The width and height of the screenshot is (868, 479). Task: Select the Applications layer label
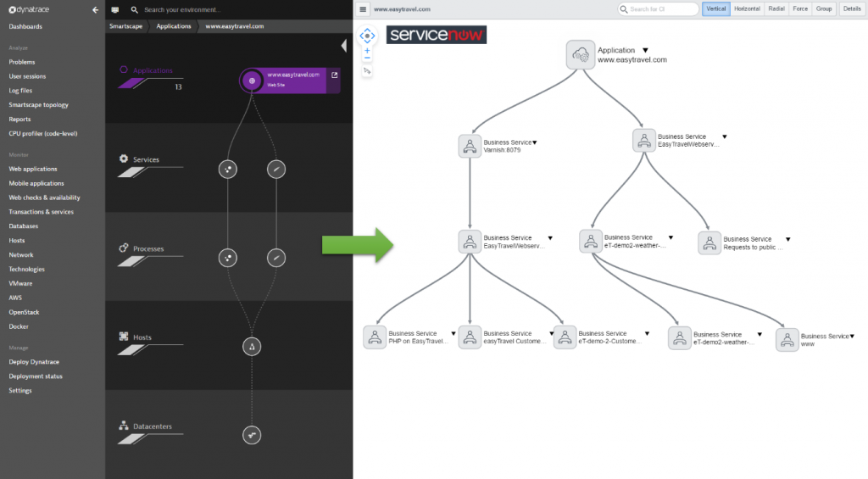pos(153,70)
